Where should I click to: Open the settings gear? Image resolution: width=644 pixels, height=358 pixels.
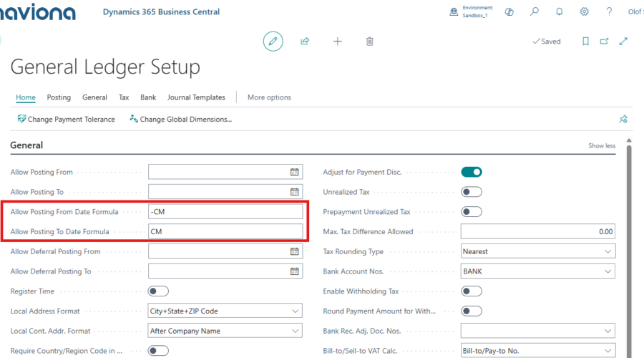(584, 11)
